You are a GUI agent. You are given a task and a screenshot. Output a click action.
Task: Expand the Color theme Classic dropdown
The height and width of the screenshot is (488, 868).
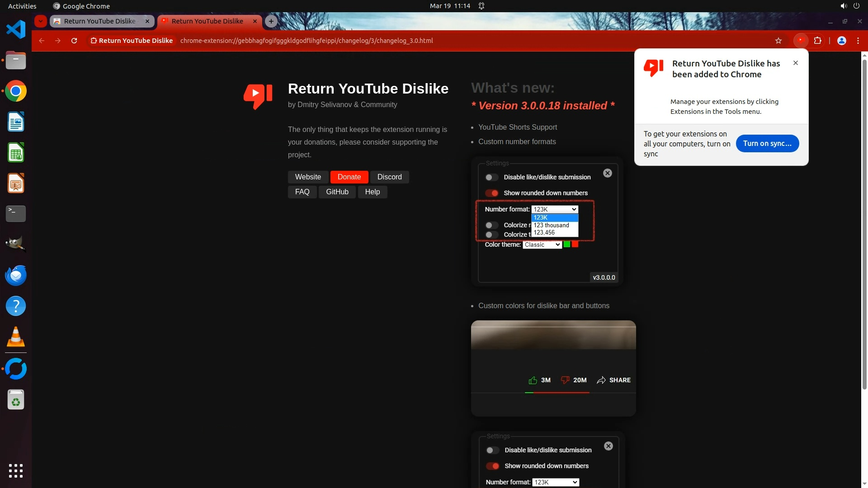542,244
